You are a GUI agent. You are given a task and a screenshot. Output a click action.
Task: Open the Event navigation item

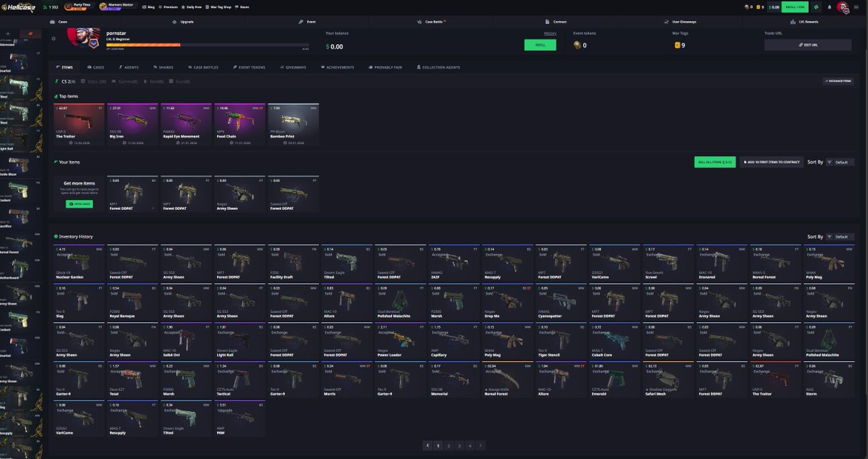pos(307,22)
